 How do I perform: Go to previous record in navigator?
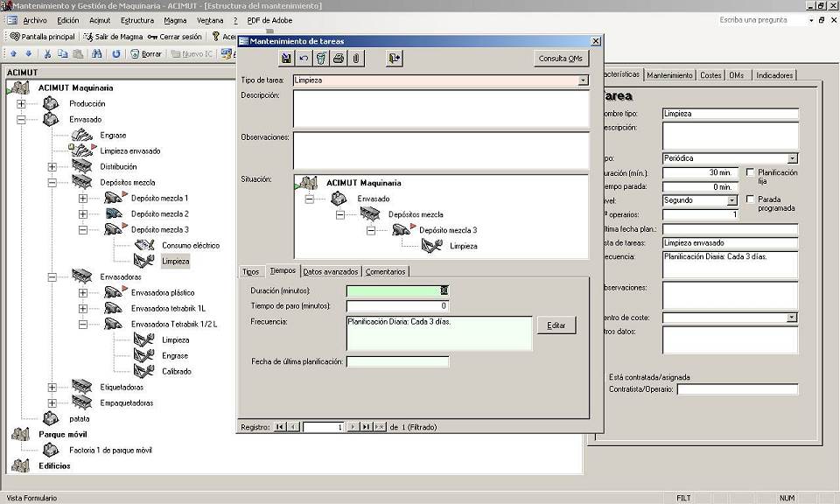[294, 427]
